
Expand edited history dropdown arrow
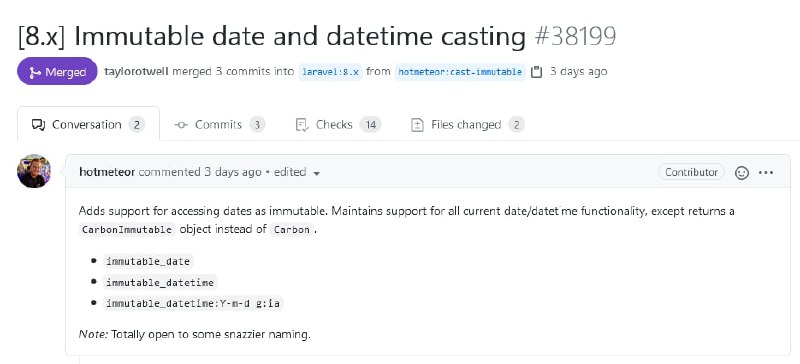(316, 173)
